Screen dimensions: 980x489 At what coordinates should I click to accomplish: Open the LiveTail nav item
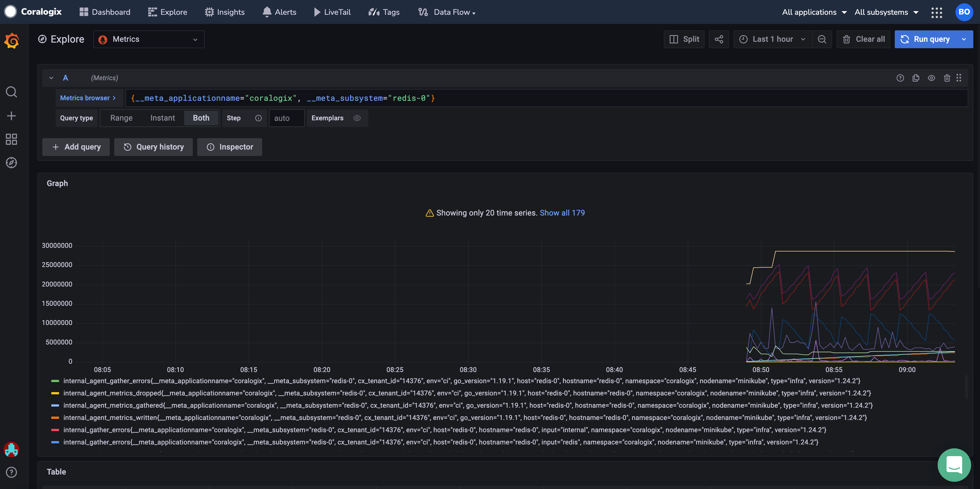click(x=332, y=12)
